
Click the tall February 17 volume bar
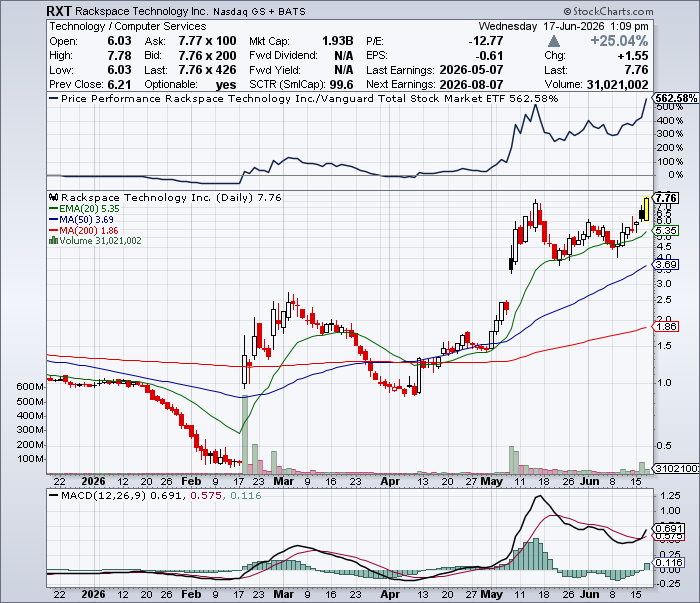(x=245, y=434)
